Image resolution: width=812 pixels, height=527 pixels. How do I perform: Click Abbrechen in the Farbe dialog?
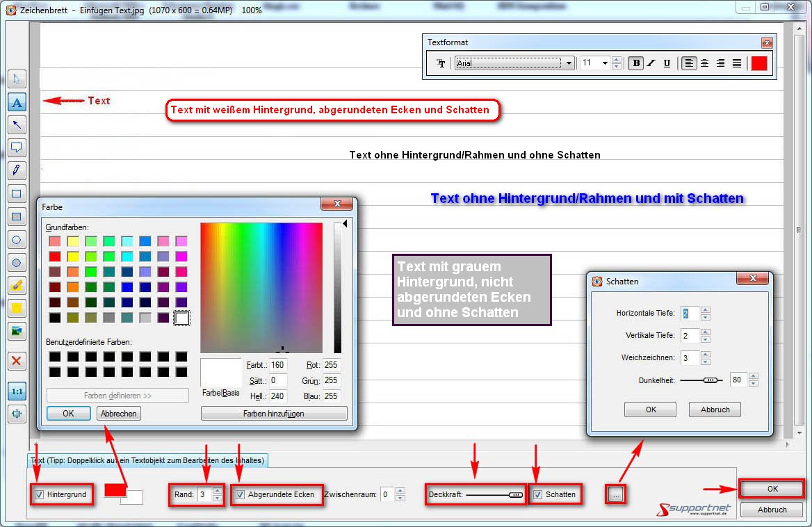click(118, 413)
